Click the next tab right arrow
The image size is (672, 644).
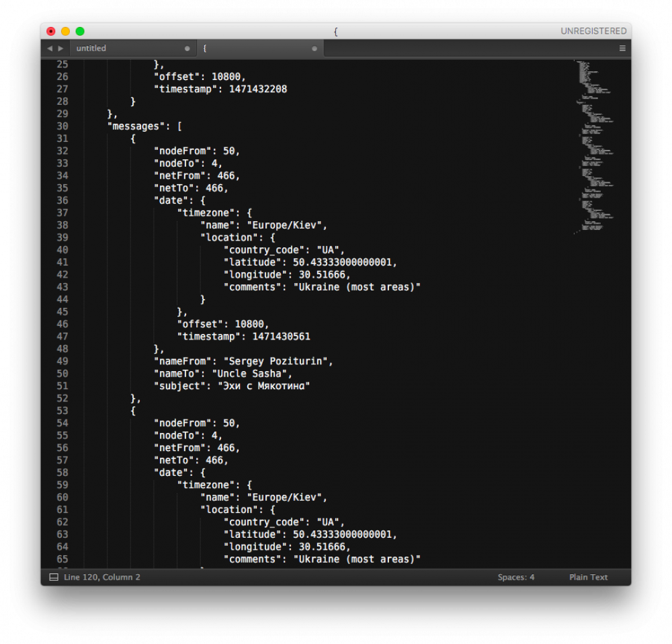coord(61,48)
